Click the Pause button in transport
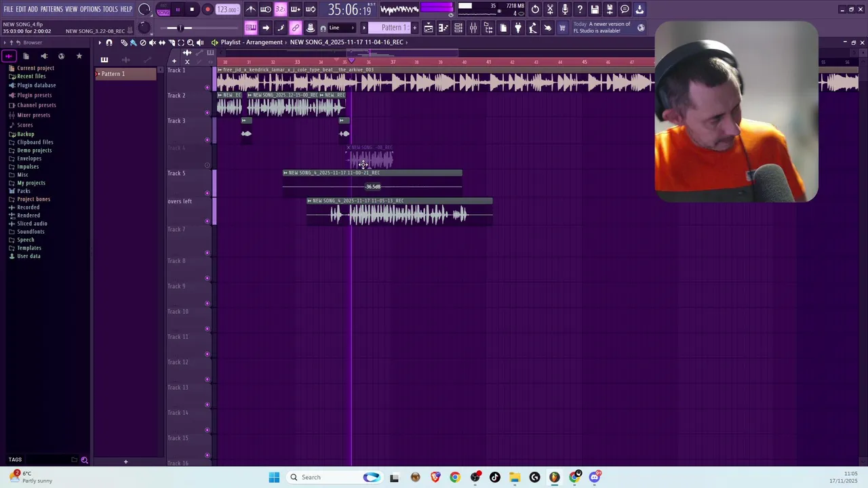The width and height of the screenshot is (868, 488). coord(178,9)
